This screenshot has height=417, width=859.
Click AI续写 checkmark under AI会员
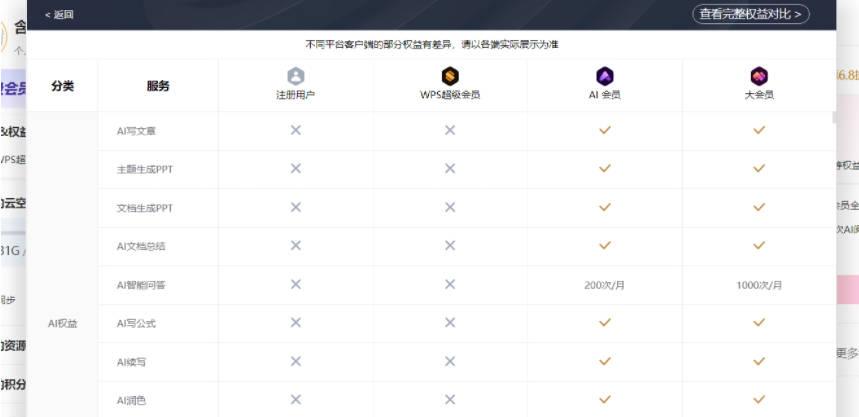coord(604,361)
